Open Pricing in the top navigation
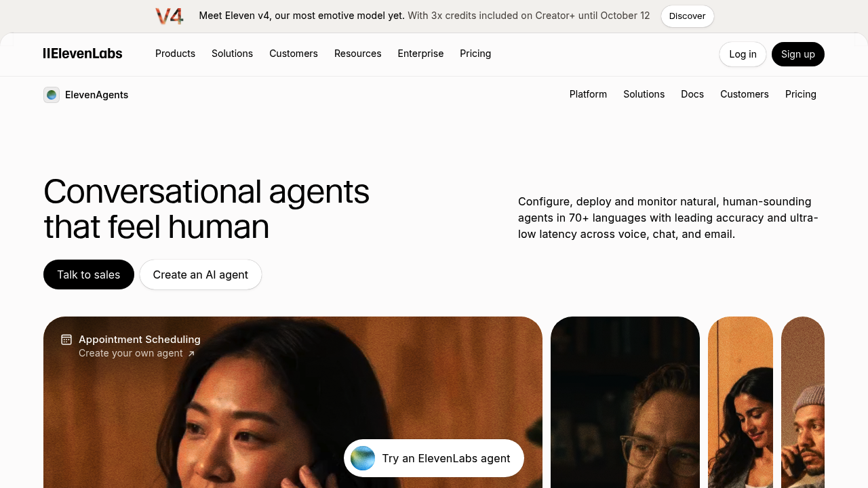The height and width of the screenshot is (488, 868). pyautogui.click(x=475, y=54)
